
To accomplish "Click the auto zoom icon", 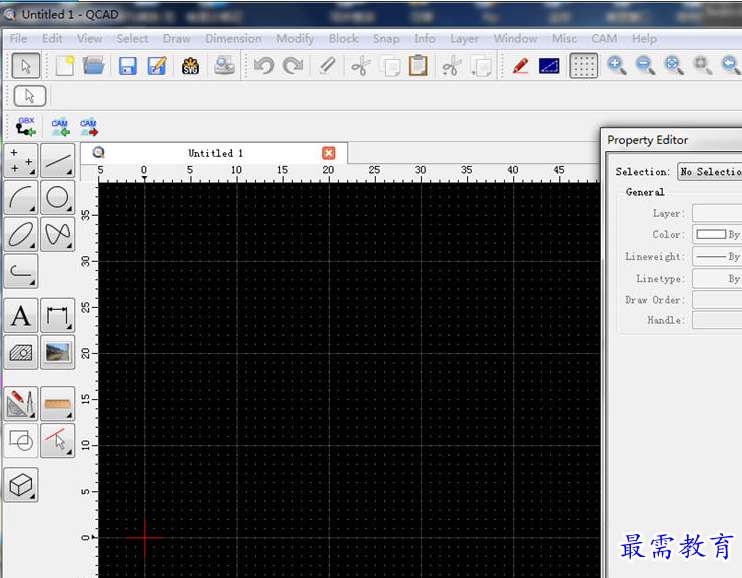I will 674,65.
